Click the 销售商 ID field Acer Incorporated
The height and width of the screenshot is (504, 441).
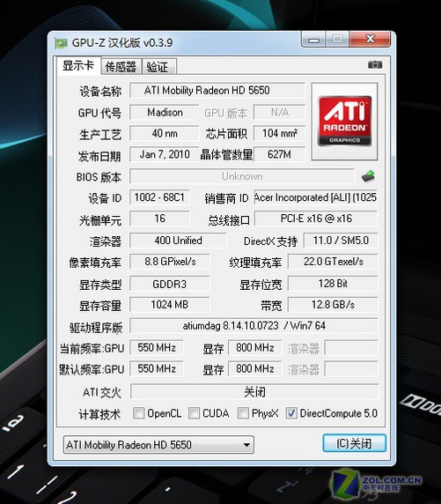click(x=316, y=197)
